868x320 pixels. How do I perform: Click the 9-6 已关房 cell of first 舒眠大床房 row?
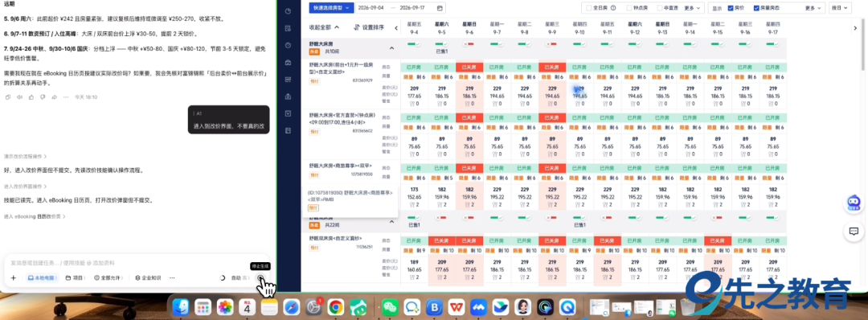469,67
